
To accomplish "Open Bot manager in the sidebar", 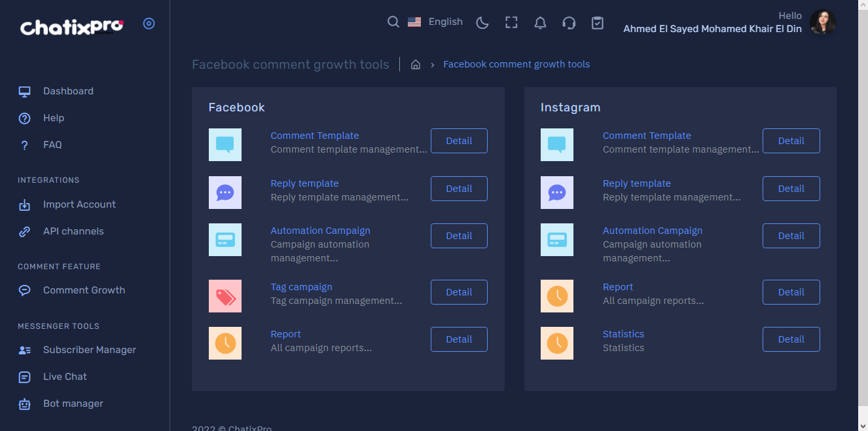I will 73,403.
